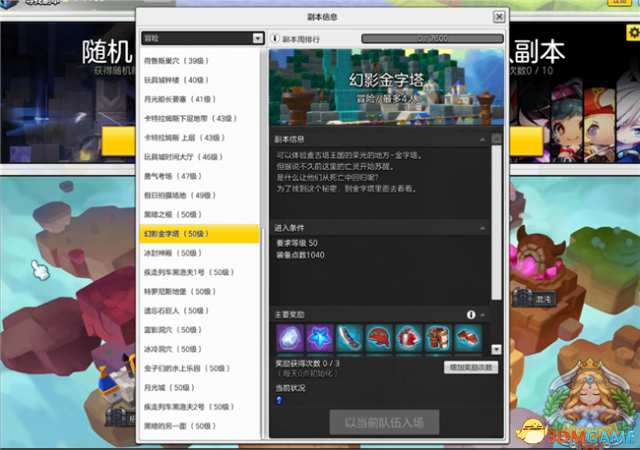The height and width of the screenshot is (450, 640).
Task: Open the yellow gear settings icon
Action: pyautogui.click(x=633, y=33)
